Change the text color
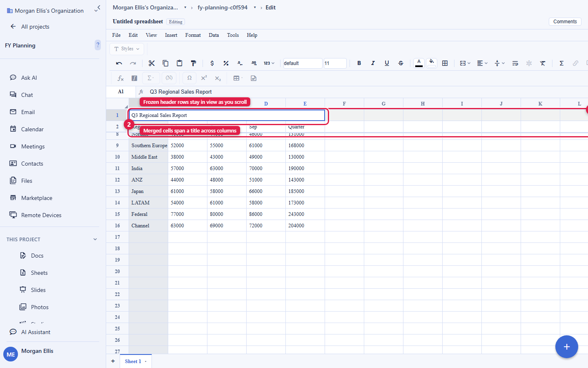The image size is (588, 368). point(419,63)
